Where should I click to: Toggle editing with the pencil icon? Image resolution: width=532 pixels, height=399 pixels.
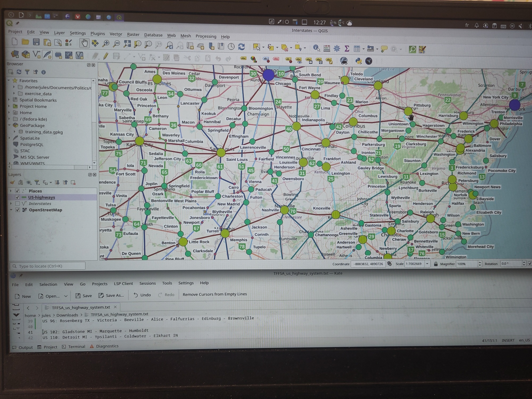(x=106, y=56)
